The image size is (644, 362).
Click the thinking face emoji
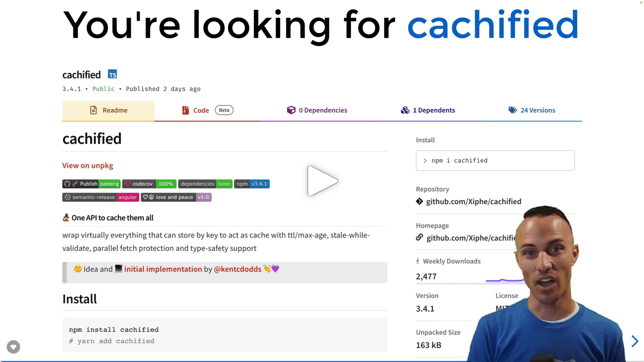(x=78, y=269)
